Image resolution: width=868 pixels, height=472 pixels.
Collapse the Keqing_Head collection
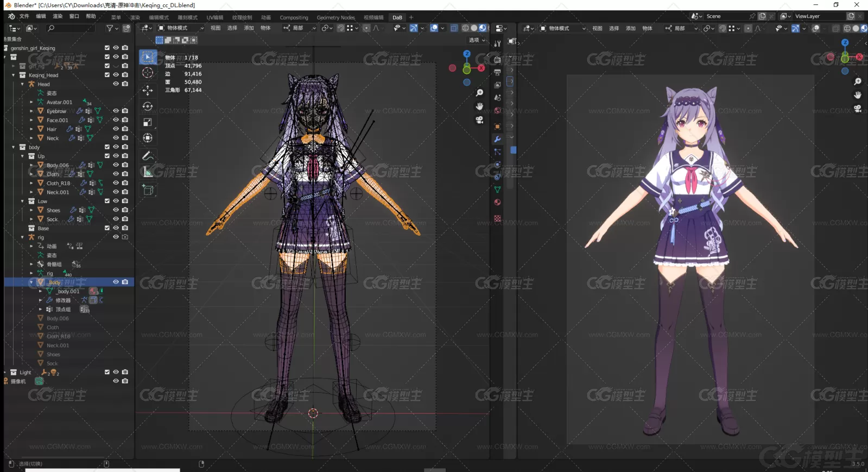click(x=14, y=75)
